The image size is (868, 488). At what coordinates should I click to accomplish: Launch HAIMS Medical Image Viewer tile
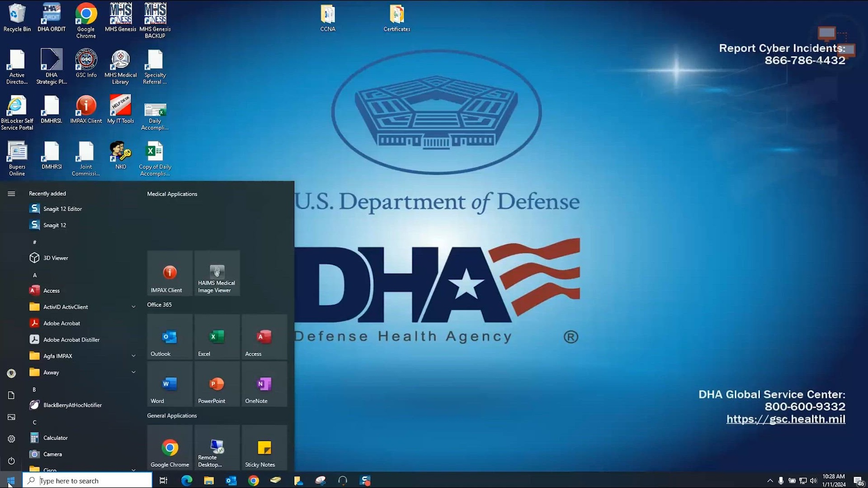tap(217, 273)
